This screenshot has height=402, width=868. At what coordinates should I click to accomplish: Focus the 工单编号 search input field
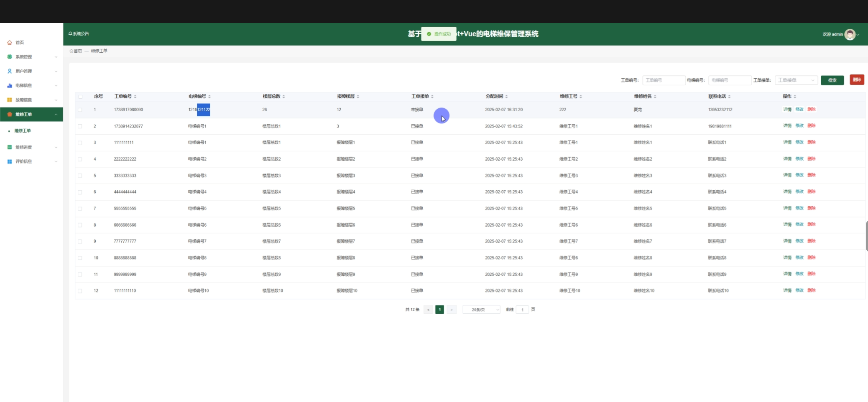click(x=664, y=80)
